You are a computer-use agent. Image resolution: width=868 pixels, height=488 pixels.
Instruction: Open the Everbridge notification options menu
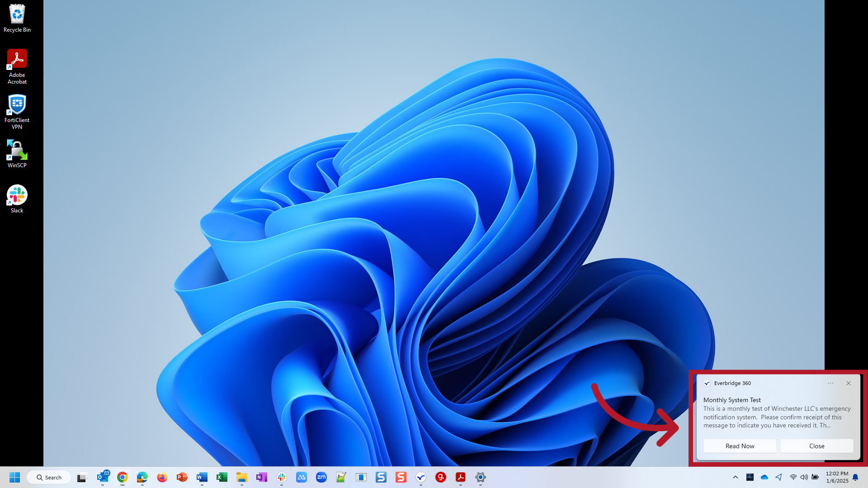pyautogui.click(x=830, y=383)
